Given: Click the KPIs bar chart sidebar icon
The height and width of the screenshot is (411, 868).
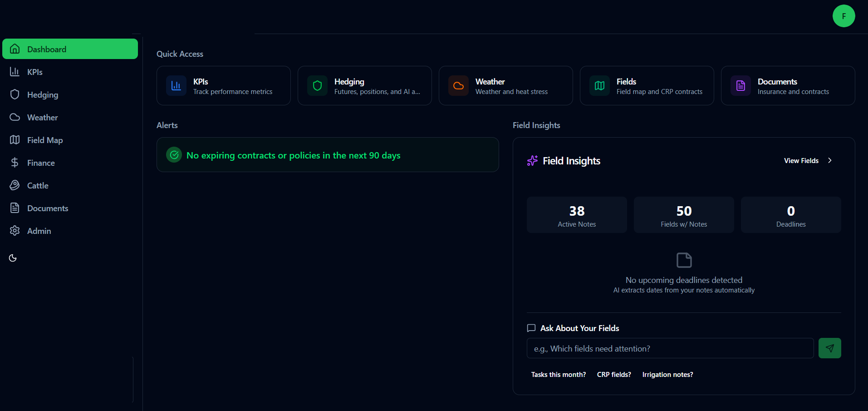Looking at the screenshot, I should coord(15,72).
